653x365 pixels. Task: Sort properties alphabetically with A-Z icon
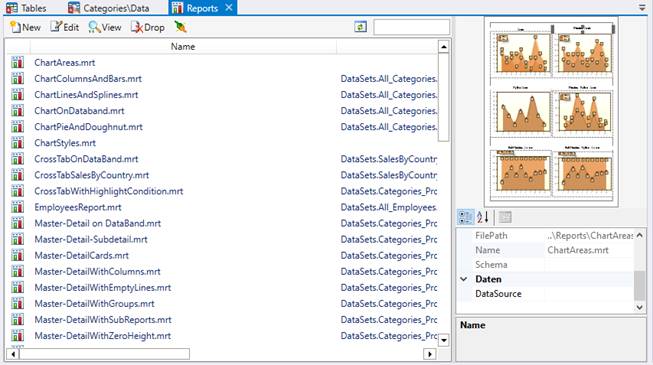pyautogui.click(x=483, y=217)
